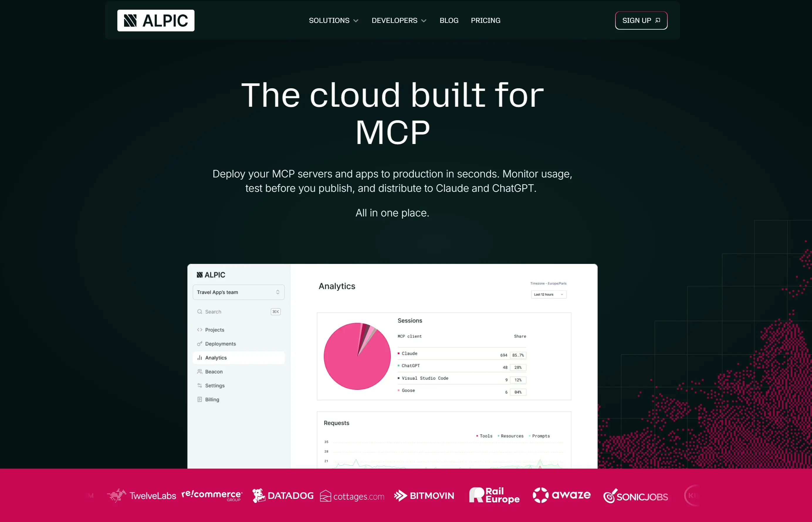Click the 85.7% share value
Viewport: 812px width, 522px height.
coord(518,355)
